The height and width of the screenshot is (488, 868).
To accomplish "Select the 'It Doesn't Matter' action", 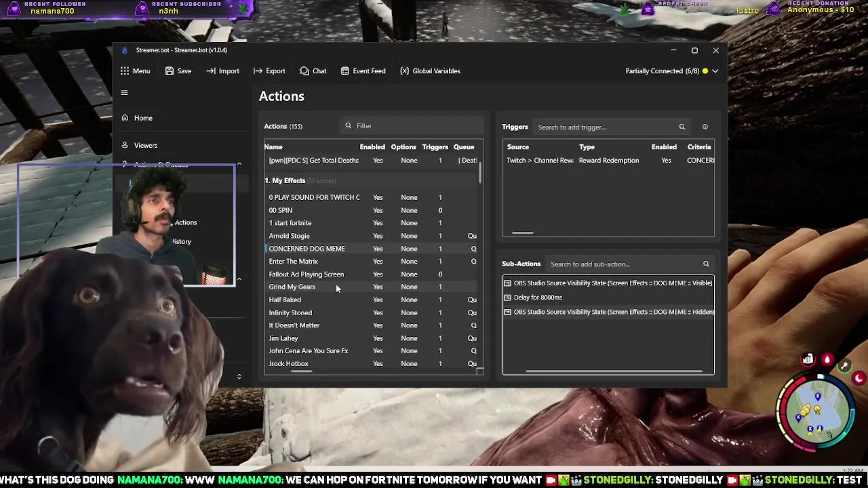I will point(372,325).
